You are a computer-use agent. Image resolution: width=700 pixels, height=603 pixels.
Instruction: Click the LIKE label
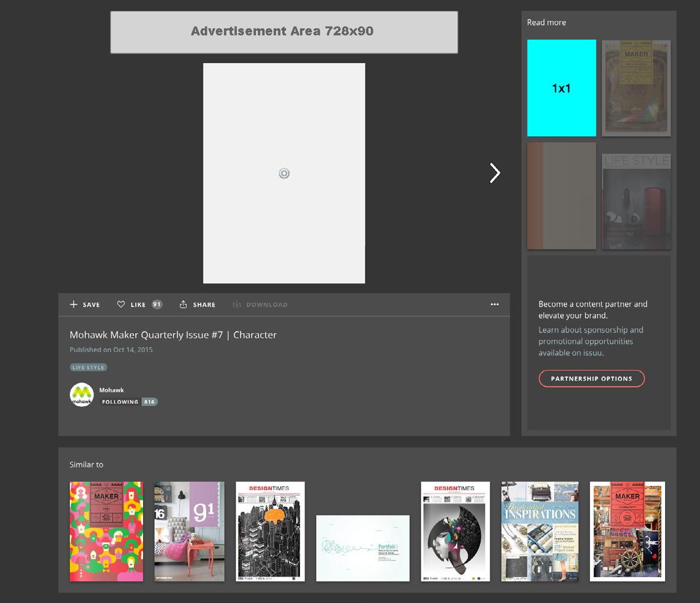138,305
